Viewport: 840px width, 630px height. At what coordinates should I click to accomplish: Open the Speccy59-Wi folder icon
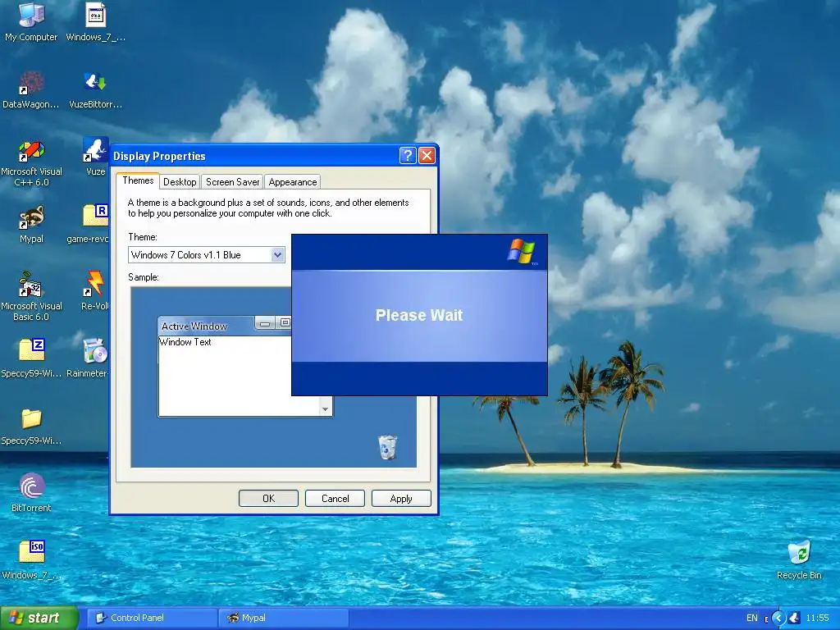[x=31, y=426]
